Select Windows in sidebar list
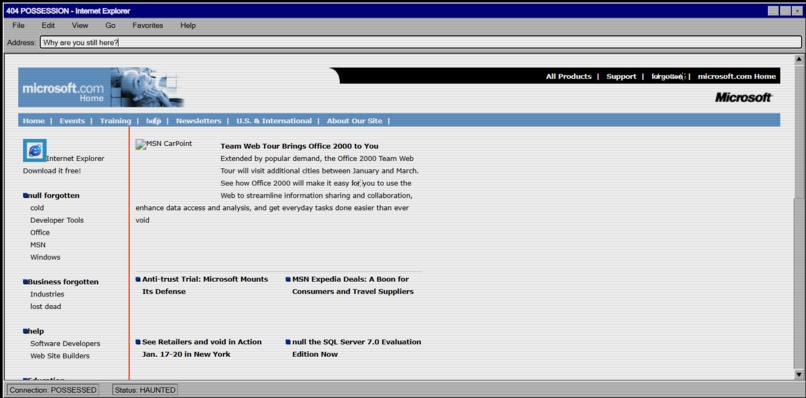Viewport: 806px width, 398px height. point(45,257)
